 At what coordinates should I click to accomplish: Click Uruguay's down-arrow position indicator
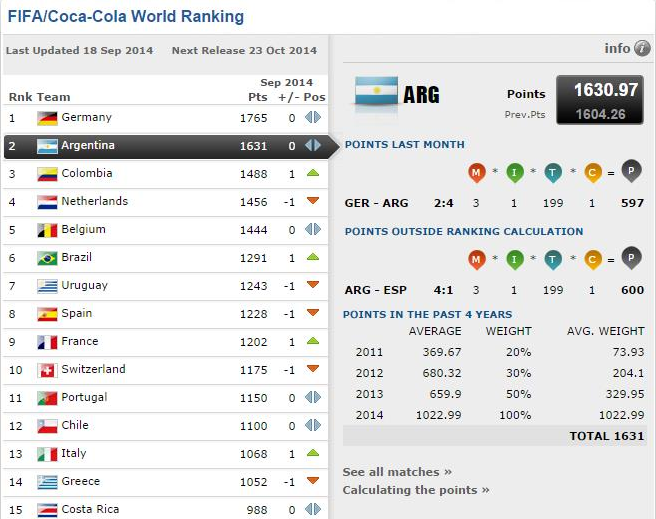[313, 285]
